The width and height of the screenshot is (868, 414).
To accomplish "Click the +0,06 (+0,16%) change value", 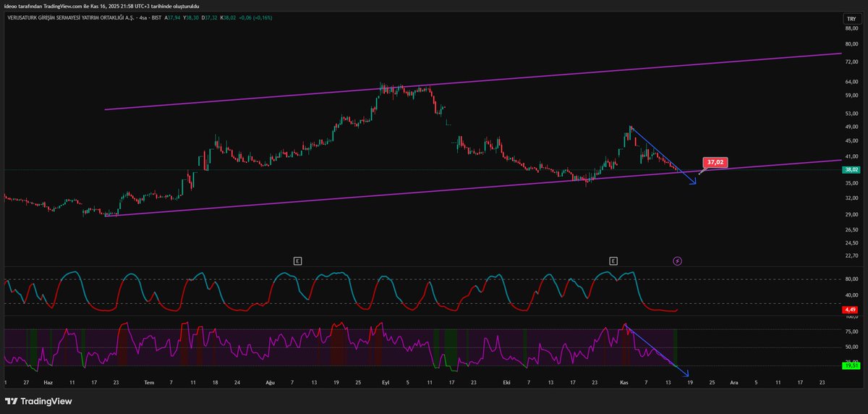I will 255,17.
